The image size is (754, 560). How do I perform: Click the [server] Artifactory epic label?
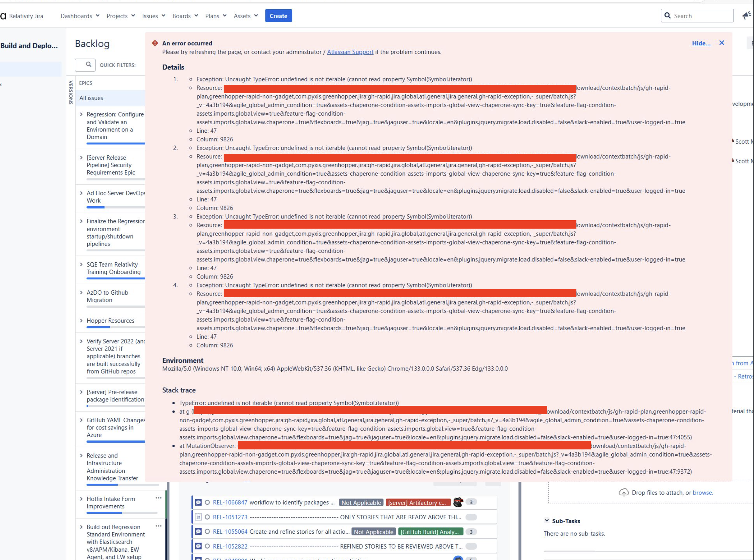pyautogui.click(x=418, y=502)
